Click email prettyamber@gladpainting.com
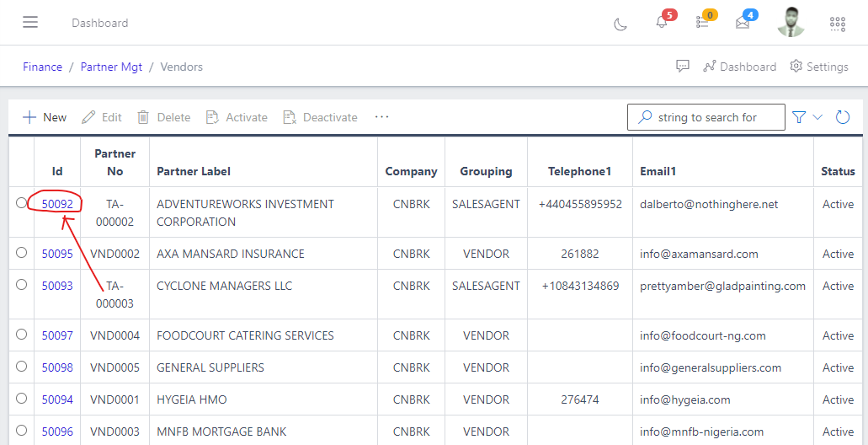 [x=723, y=286]
